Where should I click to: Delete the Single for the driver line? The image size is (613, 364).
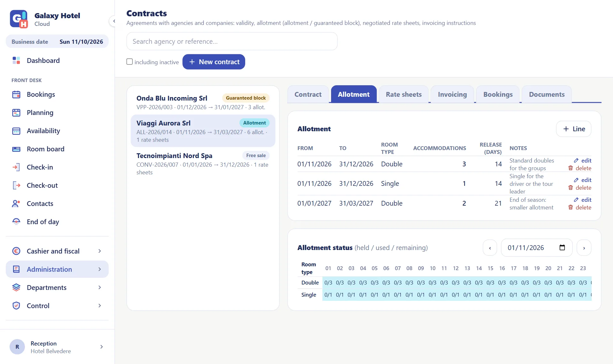point(580,188)
